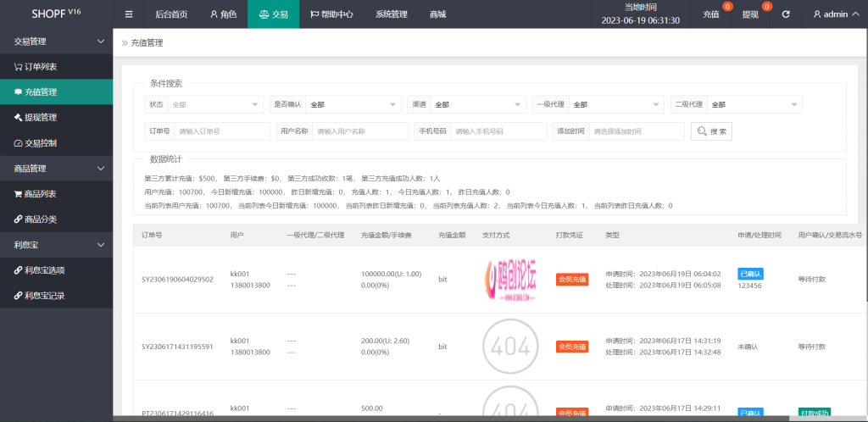Collapse the 利息宝 sidebar group
The height and width of the screenshot is (422, 868).
57,245
